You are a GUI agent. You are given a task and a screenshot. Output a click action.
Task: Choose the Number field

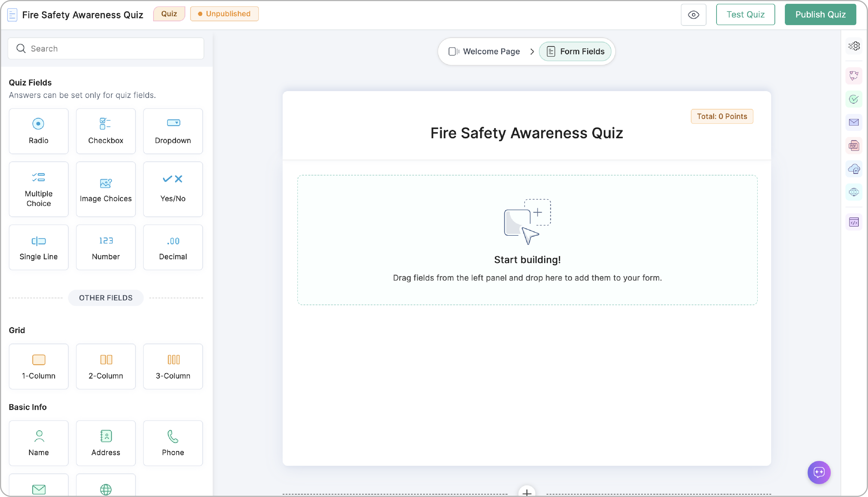click(106, 247)
